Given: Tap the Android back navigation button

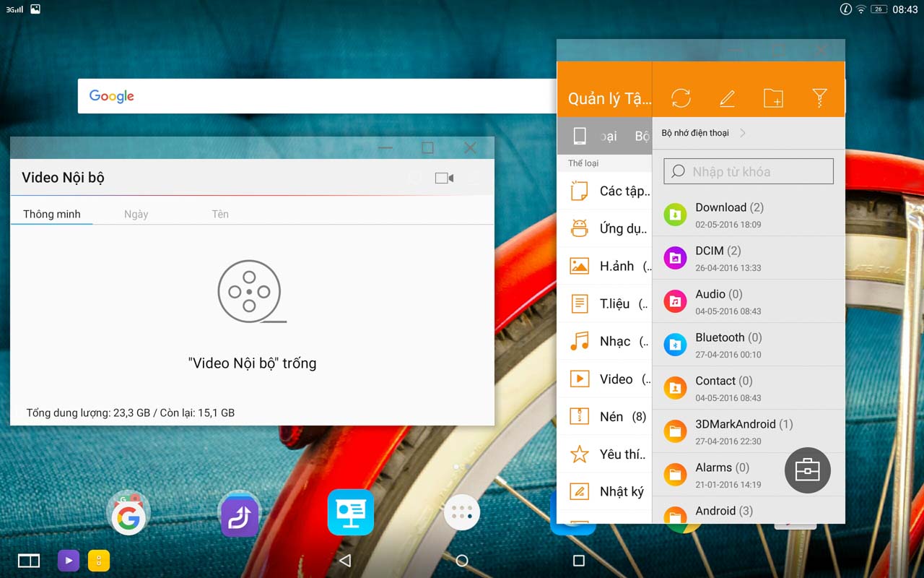Looking at the screenshot, I should coord(345,560).
